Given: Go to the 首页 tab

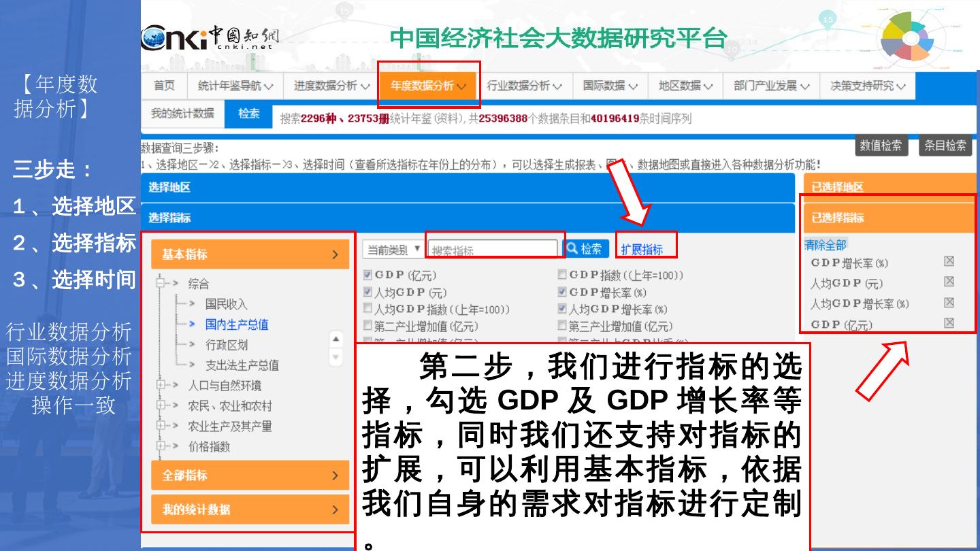Looking at the screenshot, I should pos(164,86).
